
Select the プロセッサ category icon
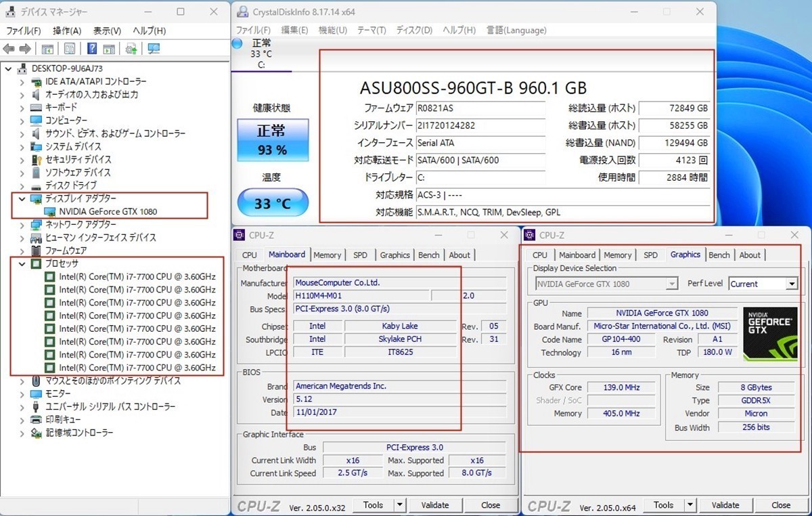point(37,263)
